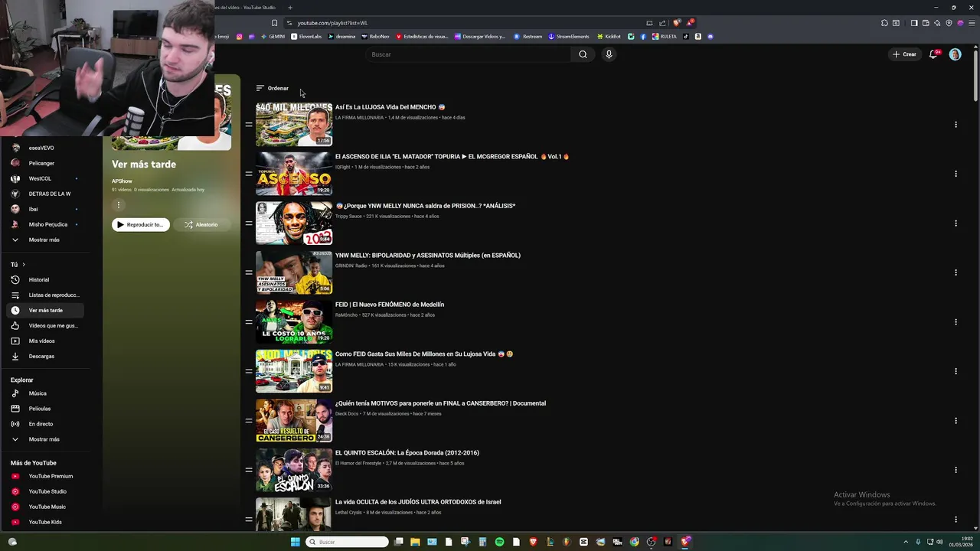Image resolution: width=980 pixels, height=551 pixels.
Task: Click the browser address bar URL
Action: [332, 23]
